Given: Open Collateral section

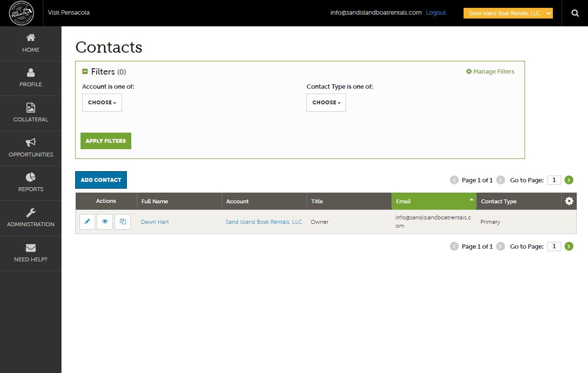Looking at the screenshot, I should 31,113.
